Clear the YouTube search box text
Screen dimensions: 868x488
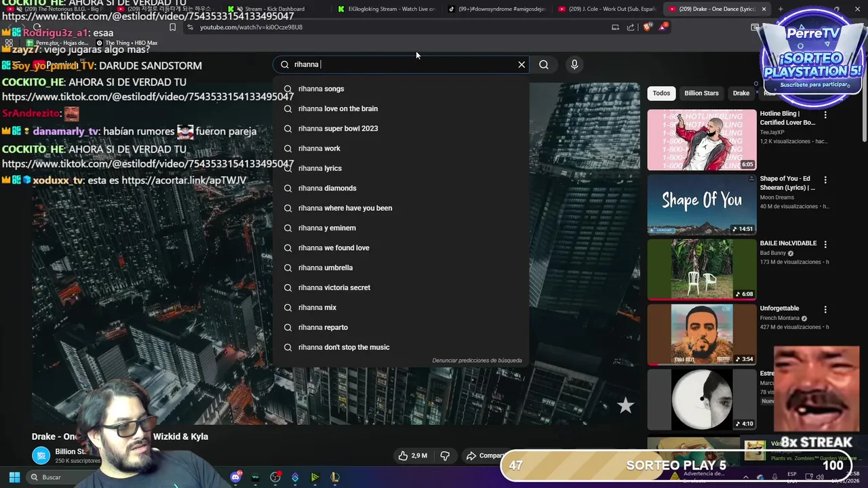[521, 64]
